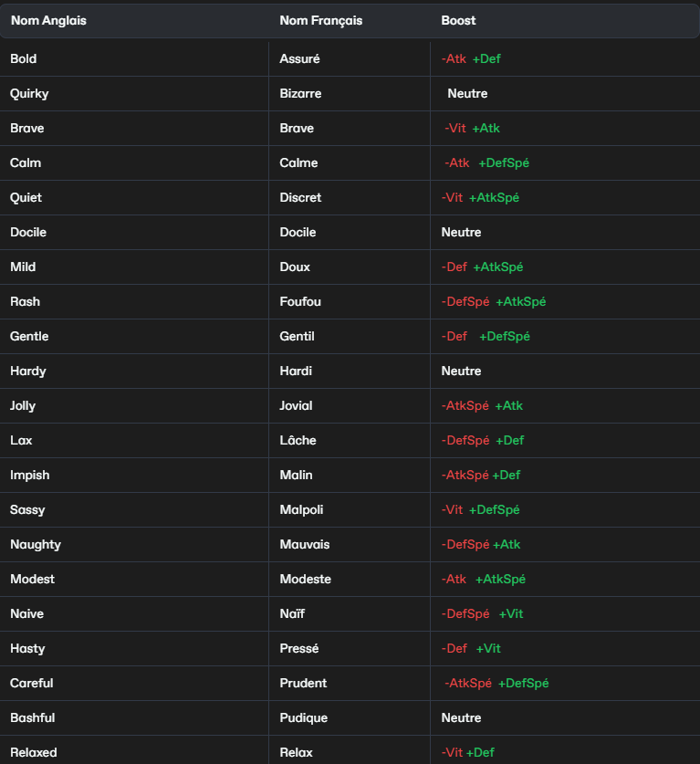Select the Foufou French name

point(300,301)
